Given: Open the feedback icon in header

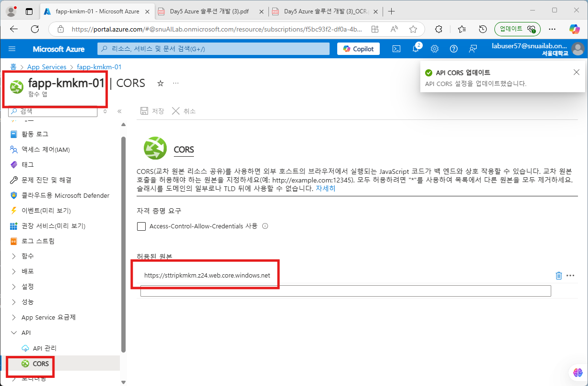Looking at the screenshot, I should pos(473,49).
